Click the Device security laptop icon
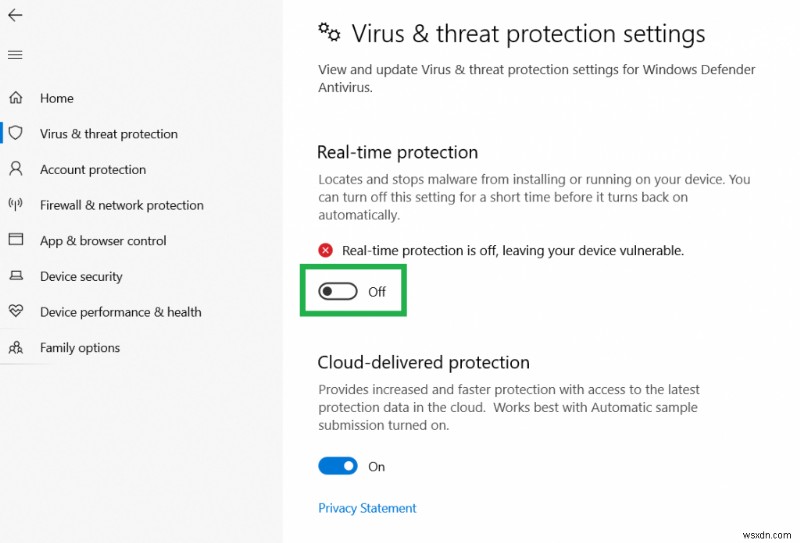The width and height of the screenshot is (800, 543). pos(16,276)
